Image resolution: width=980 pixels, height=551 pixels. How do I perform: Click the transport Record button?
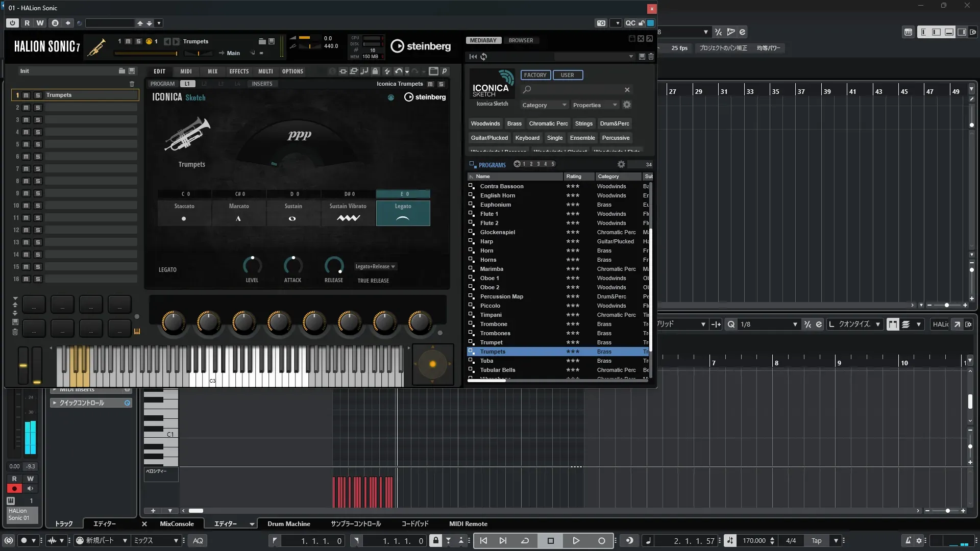coord(602,541)
